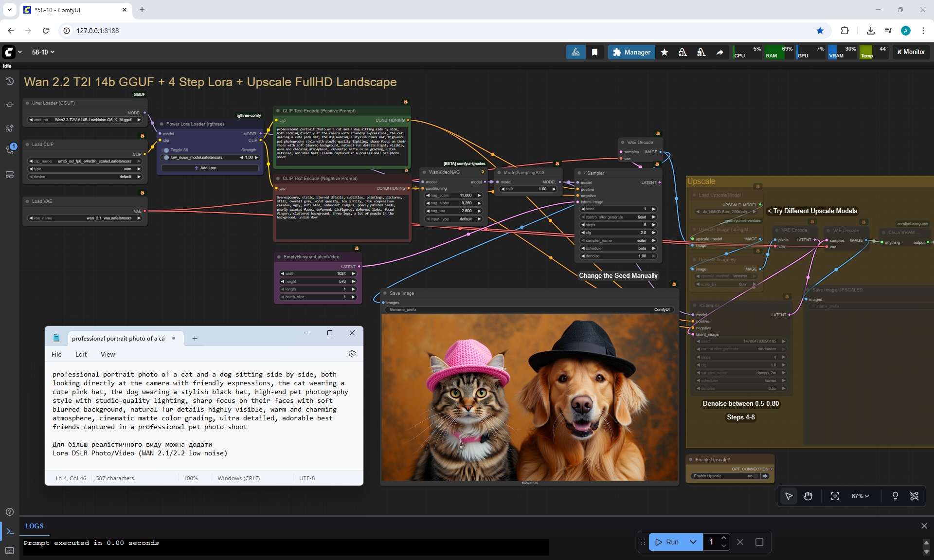Open the LOGS tab
This screenshot has width=934, height=560.
pos(34,526)
